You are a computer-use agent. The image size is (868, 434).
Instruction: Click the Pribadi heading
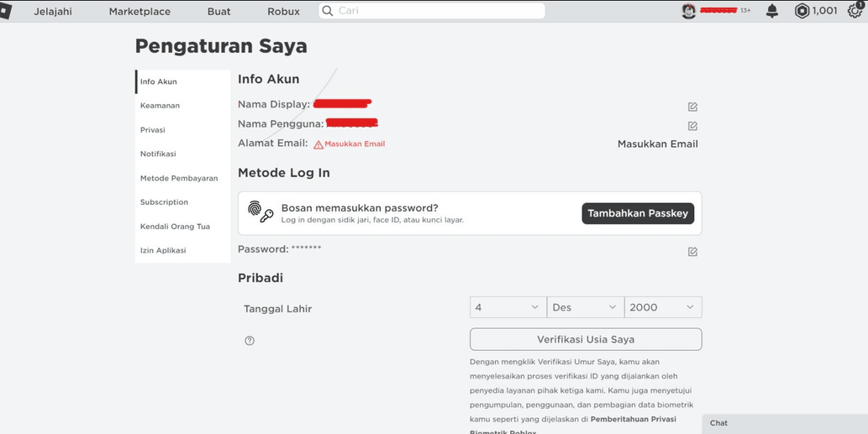click(x=260, y=278)
